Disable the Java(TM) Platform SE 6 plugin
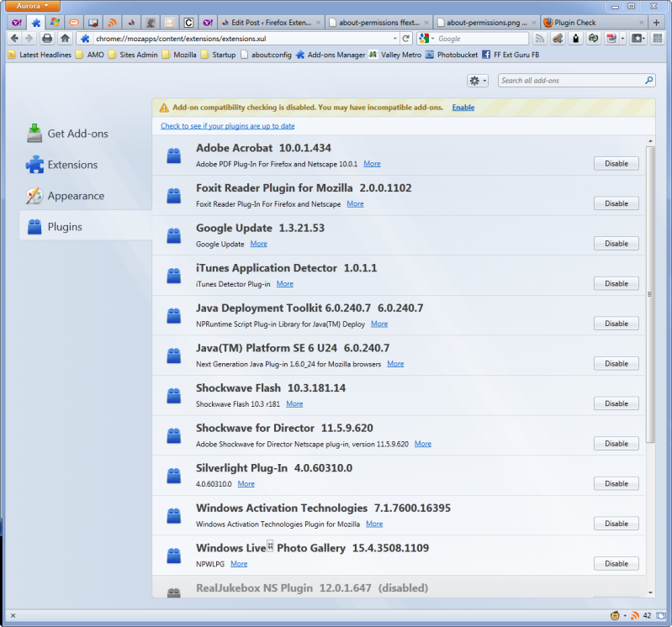This screenshot has height=627, width=672. click(616, 364)
